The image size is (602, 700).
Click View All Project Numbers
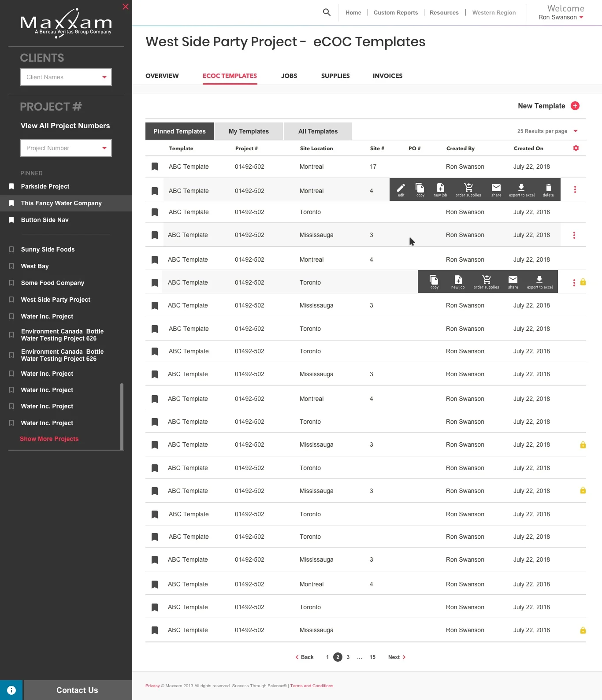[65, 126]
